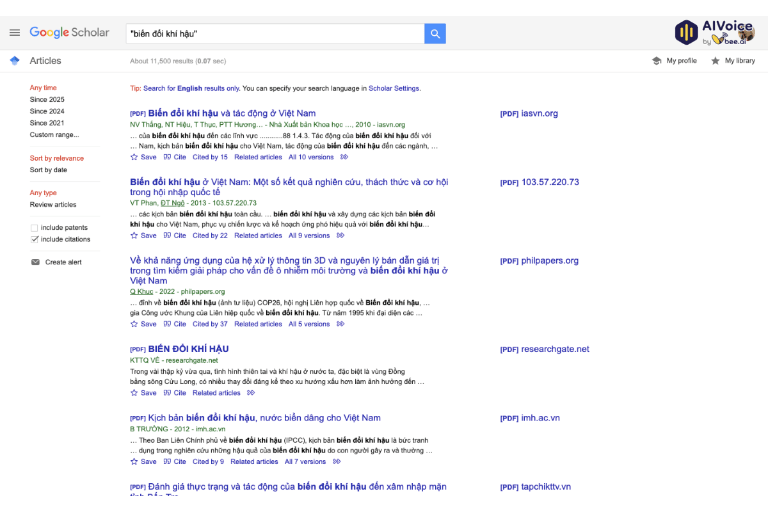The width and height of the screenshot is (768, 512).
Task: Open Biến đổi khí hậu và tác động ở Việt Nam
Action: pyautogui.click(x=232, y=113)
